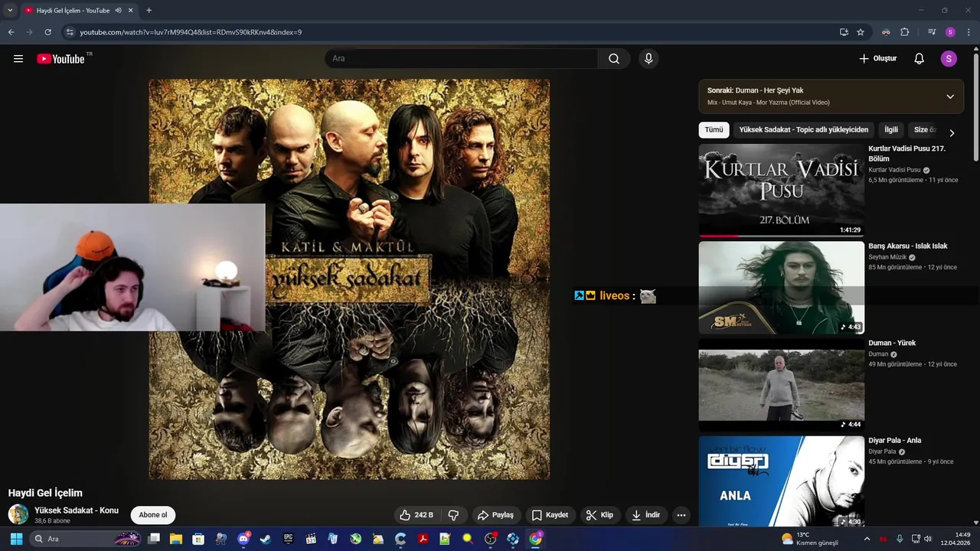Open Chrome media control icon
Viewport: 980px width, 551px height.
(932, 32)
